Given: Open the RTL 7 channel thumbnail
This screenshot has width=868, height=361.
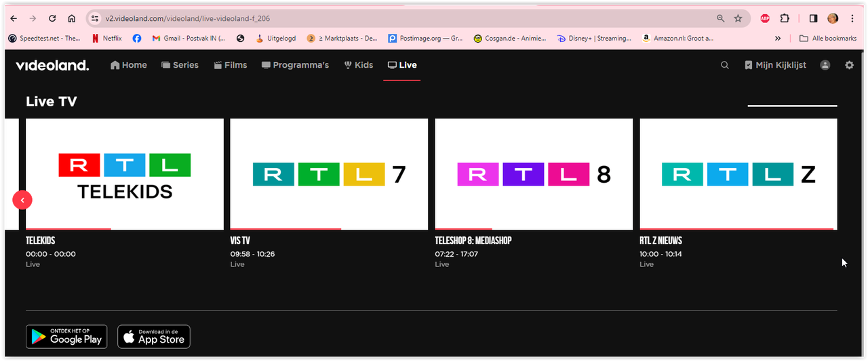Looking at the screenshot, I should point(329,174).
